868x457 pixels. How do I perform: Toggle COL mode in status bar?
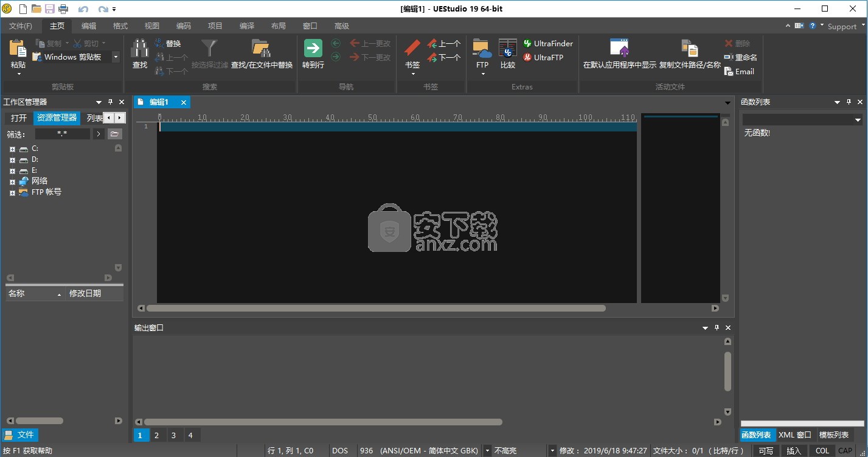(x=822, y=451)
